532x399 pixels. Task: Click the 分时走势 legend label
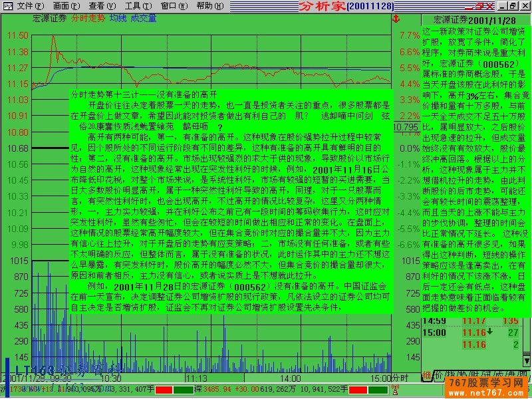point(88,19)
